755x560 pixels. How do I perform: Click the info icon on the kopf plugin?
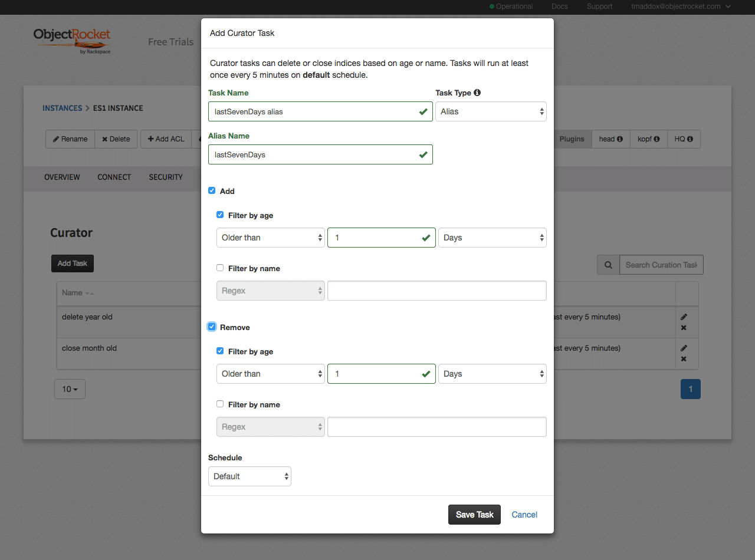click(x=657, y=139)
